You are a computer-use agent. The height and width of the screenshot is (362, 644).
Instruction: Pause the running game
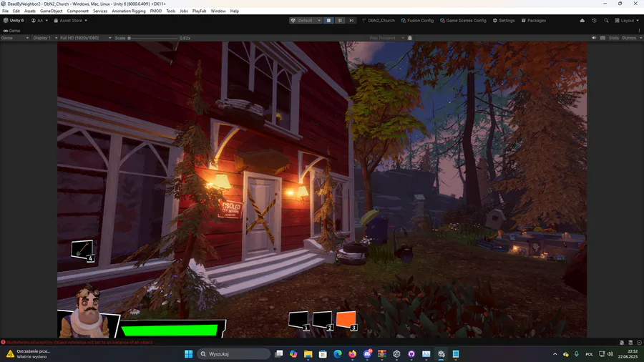click(340, 21)
